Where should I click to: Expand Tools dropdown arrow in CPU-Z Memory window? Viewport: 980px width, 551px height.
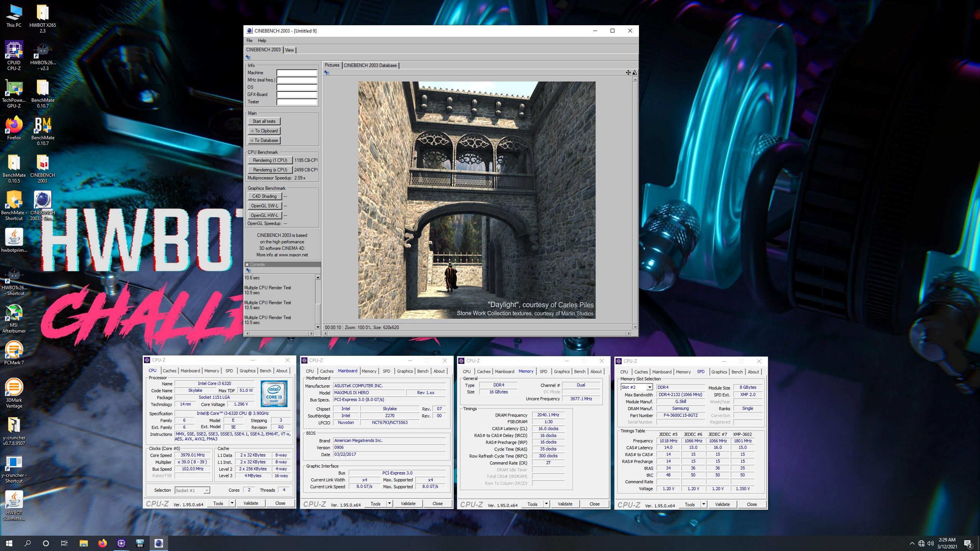point(546,504)
